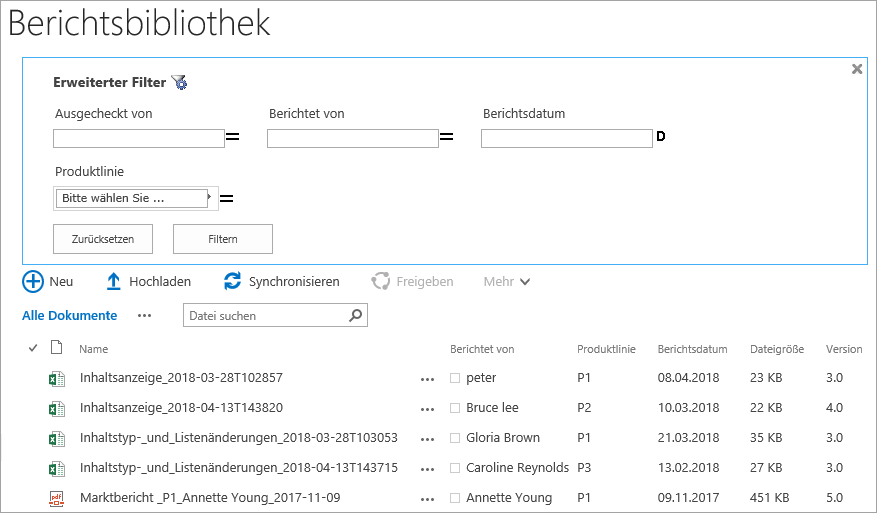Click the Freigeben share icon

point(380,281)
